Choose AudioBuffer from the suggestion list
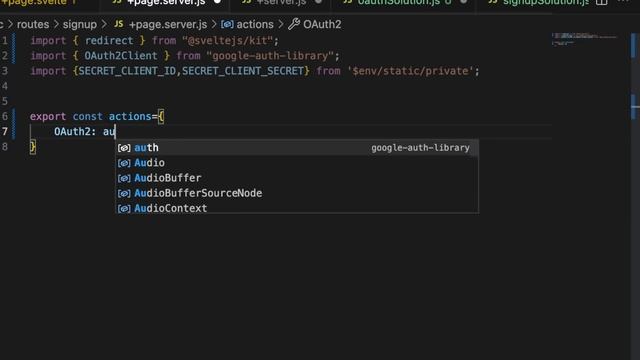The image size is (640, 360). (x=297, y=178)
